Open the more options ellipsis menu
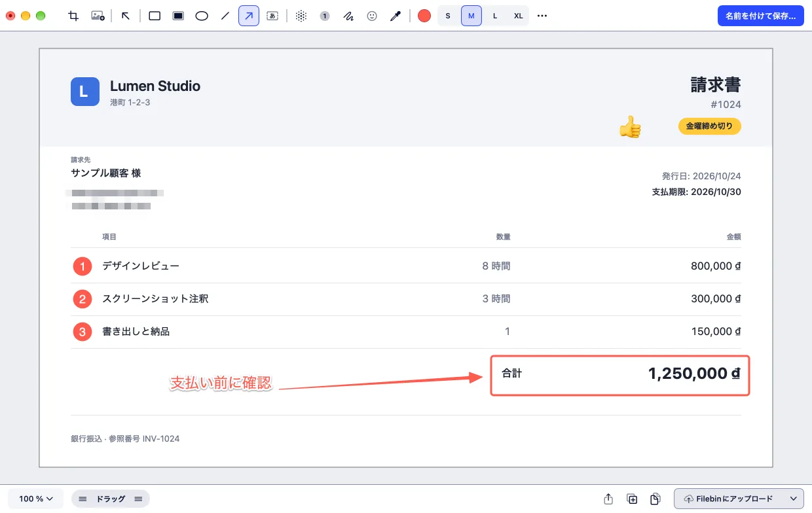This screenshot has width=812, height=513. point(542,16)
